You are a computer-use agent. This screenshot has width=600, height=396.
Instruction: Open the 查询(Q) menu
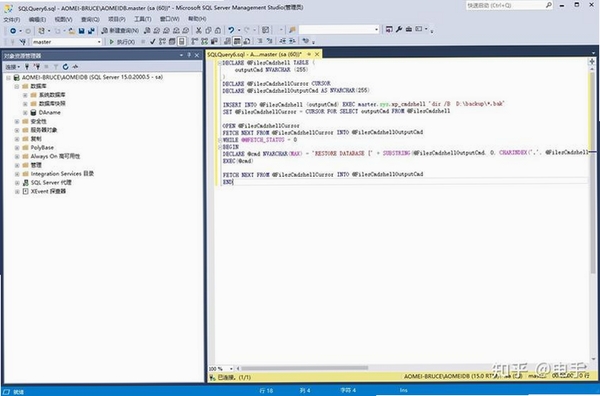(90, 19)
